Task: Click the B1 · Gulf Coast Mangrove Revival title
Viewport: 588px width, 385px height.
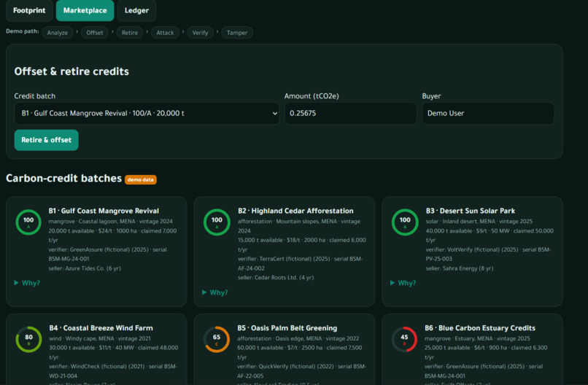Action: [104, 211]
